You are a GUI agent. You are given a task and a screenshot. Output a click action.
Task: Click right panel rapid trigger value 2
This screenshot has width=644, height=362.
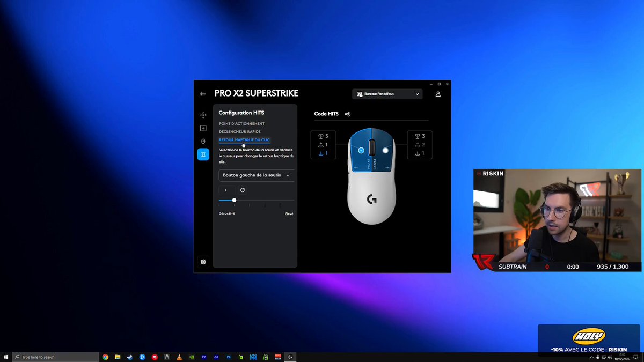click(423, 145)
